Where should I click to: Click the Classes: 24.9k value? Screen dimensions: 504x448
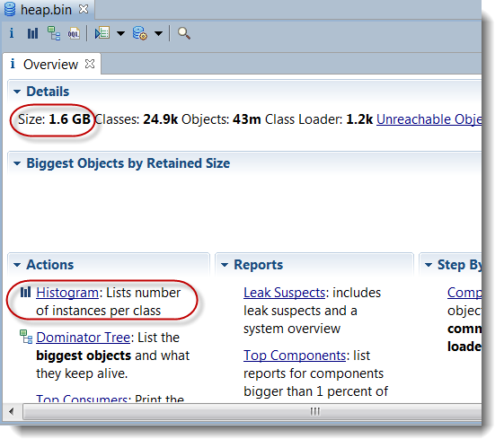137,119
